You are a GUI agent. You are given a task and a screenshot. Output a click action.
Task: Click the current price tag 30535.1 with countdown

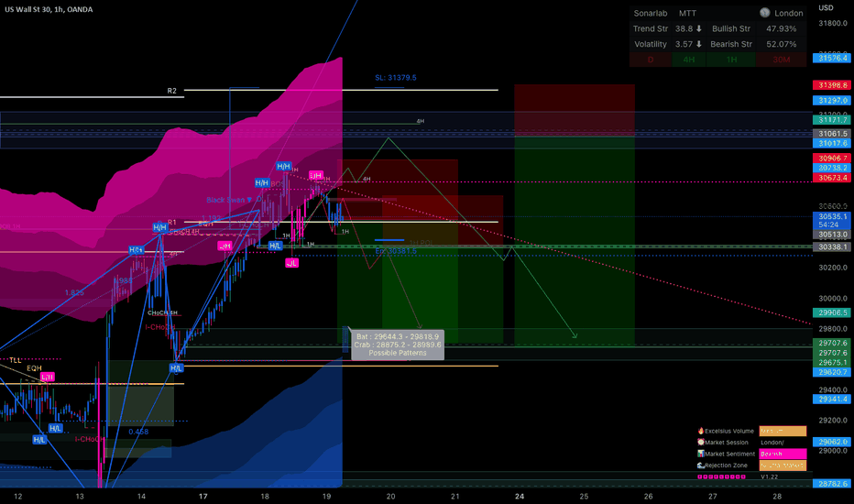click(832, 220)
